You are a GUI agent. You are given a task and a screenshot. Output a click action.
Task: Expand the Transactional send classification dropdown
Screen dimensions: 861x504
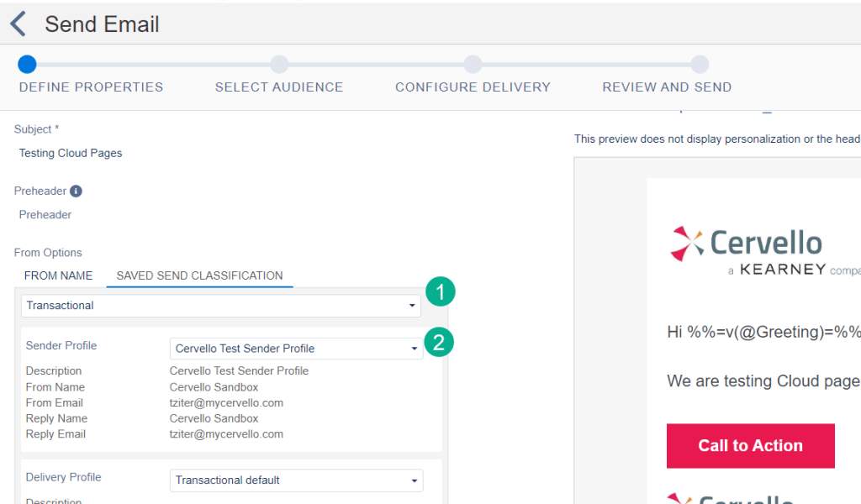click(x=220, y=306)
